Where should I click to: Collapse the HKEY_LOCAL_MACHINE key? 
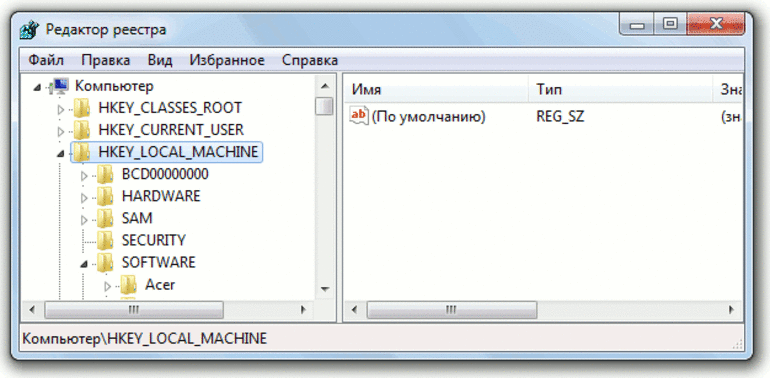click(x=60, y=154)
